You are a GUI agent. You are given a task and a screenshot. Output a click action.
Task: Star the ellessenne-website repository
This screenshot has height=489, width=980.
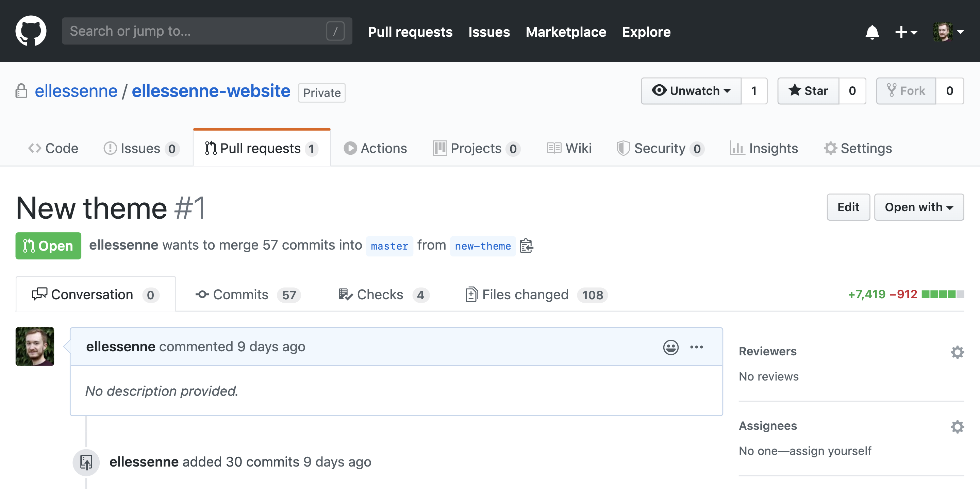pos(808,91)
